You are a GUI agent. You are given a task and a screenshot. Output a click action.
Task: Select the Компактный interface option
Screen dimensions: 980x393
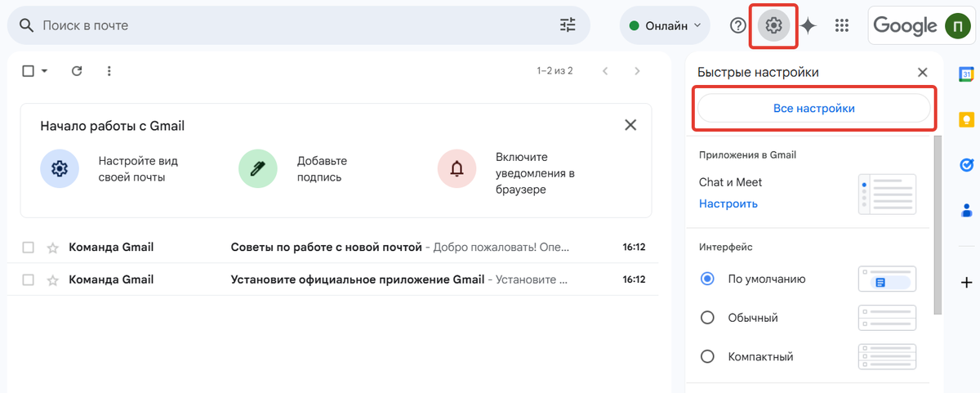(708, 356)
